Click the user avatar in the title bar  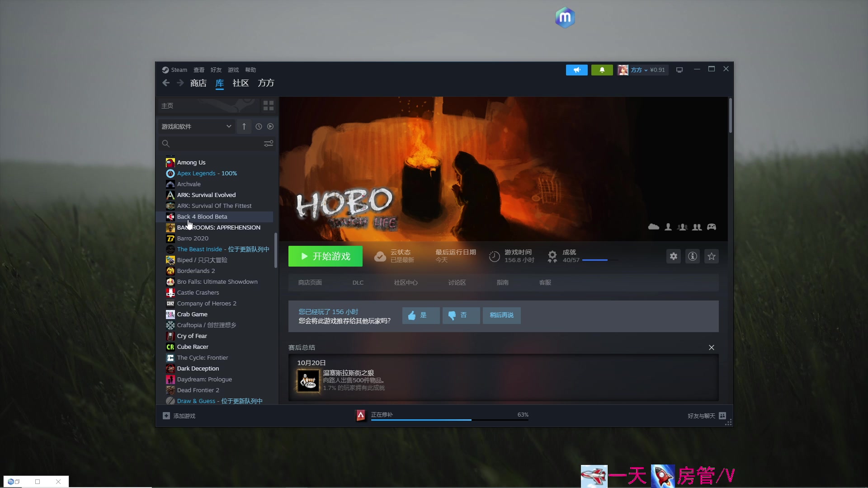tap(623, 70)
